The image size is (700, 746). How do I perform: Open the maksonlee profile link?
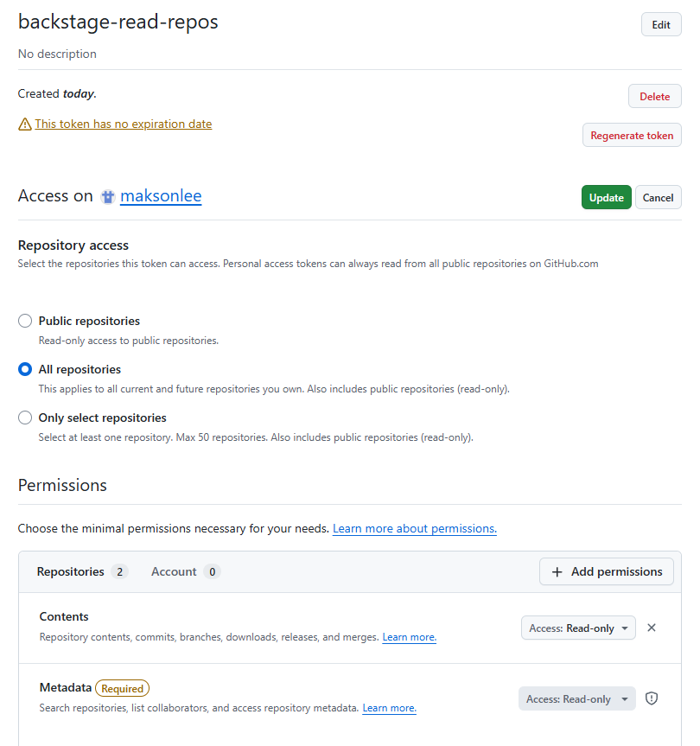tap(161, 196)
